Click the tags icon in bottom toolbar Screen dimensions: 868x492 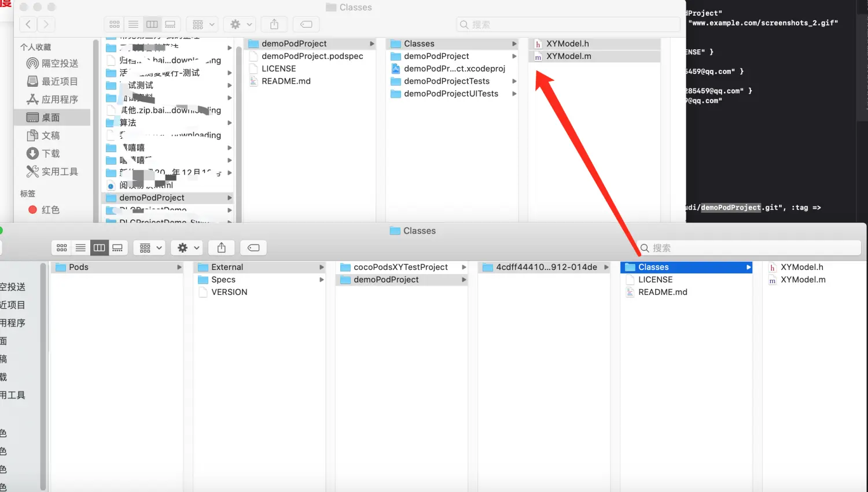(x=253, y=248)
